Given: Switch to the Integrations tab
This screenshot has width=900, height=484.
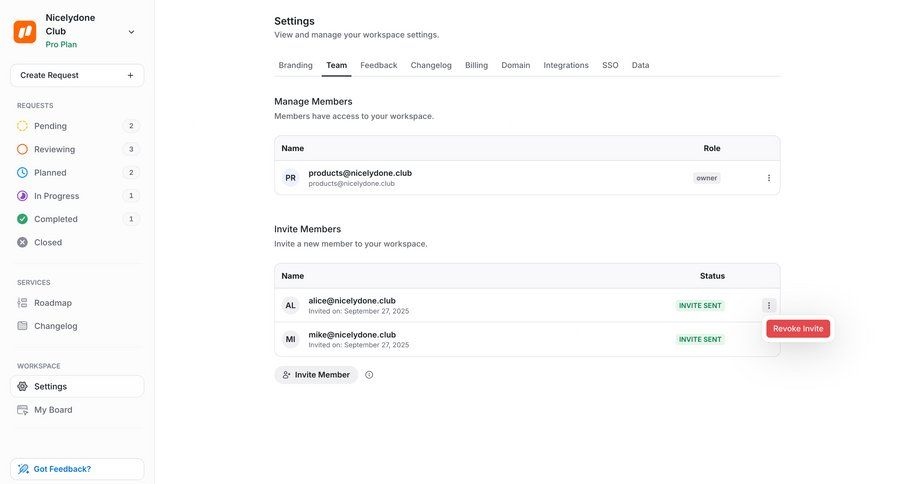Looking at the screenshot, I should [566, 65].
